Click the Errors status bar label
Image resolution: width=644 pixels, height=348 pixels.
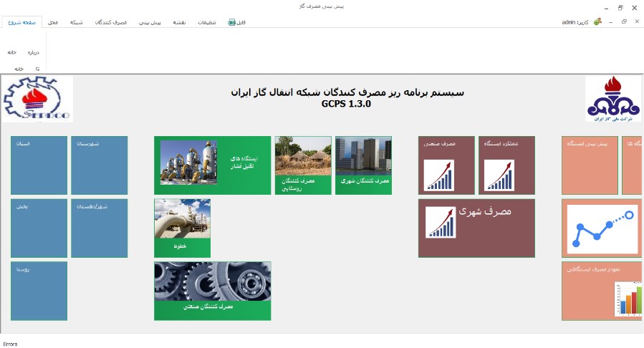tap(10, 344)
